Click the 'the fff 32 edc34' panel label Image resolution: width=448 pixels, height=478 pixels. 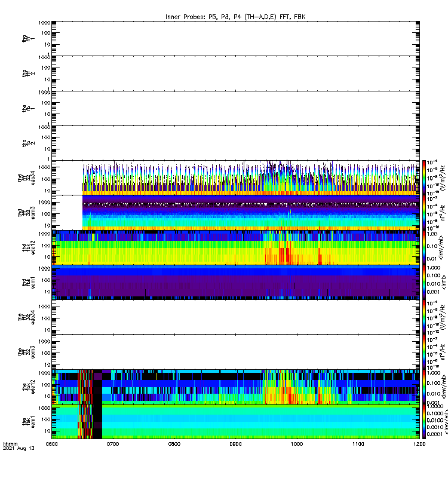(26, 317)
